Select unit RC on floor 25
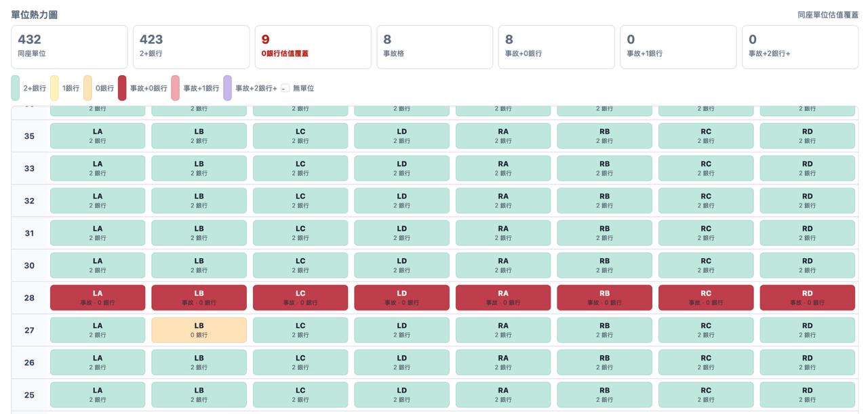This screenshot has height=414, width=868. click(x=706, y=394)
